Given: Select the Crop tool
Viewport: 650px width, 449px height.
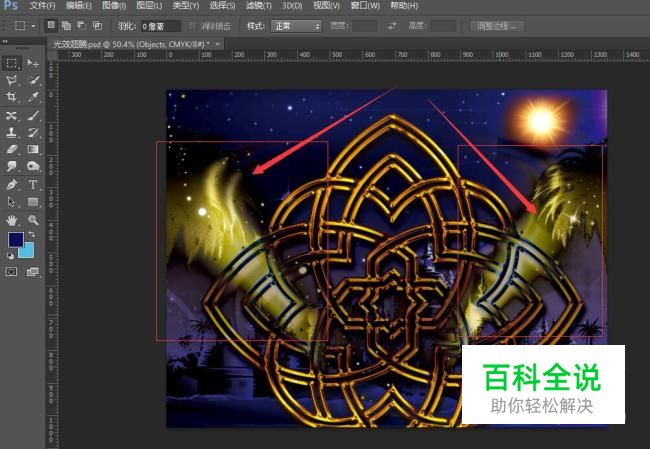Looking at the screenshot, I should pyautogui.click(x=12, y=97).
